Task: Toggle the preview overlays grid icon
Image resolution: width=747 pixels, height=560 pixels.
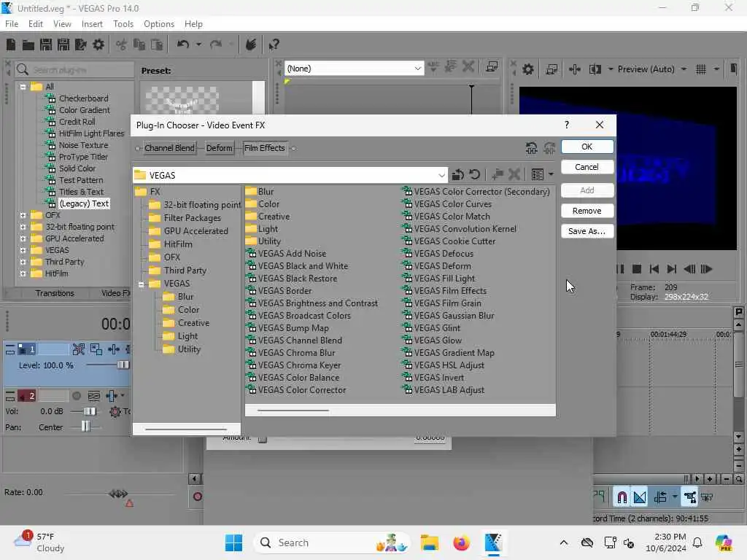Action: click(x=701, y=69)
